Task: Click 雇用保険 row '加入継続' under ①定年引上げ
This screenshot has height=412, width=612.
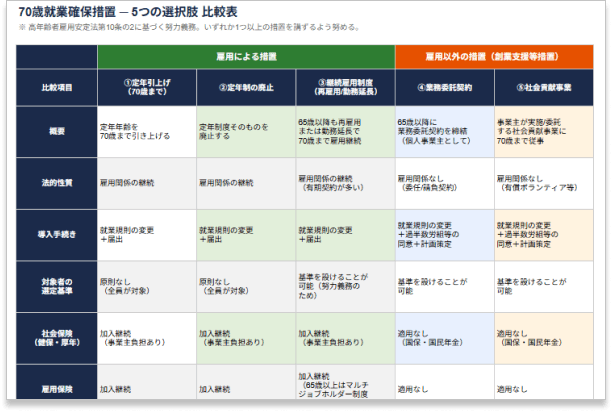Action: [x=147, y=382]
